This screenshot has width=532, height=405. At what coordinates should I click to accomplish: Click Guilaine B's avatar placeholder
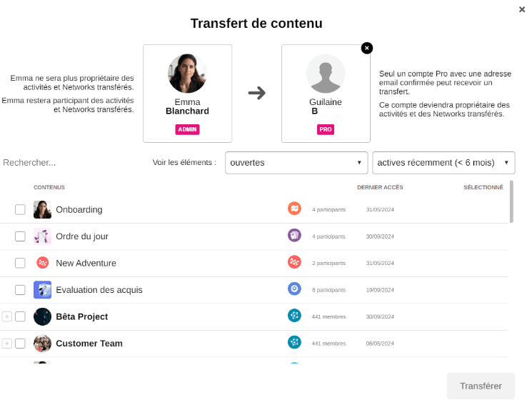coord(326,74)
